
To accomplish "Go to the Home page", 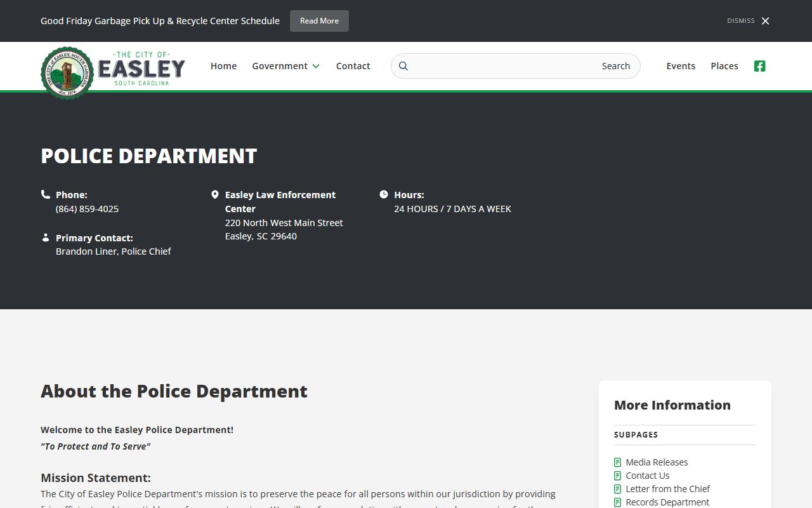I will coord(224,66).
